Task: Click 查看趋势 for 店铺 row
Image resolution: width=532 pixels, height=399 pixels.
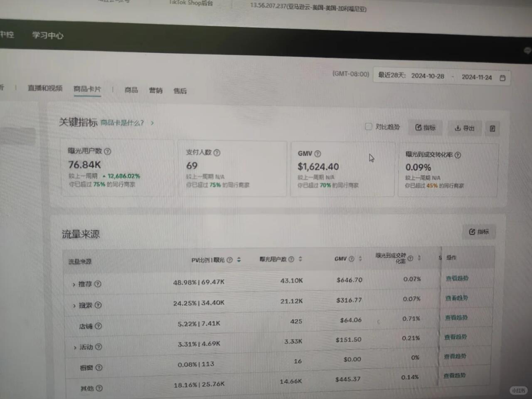Action: pyautogui.click(x=456, y=318)
